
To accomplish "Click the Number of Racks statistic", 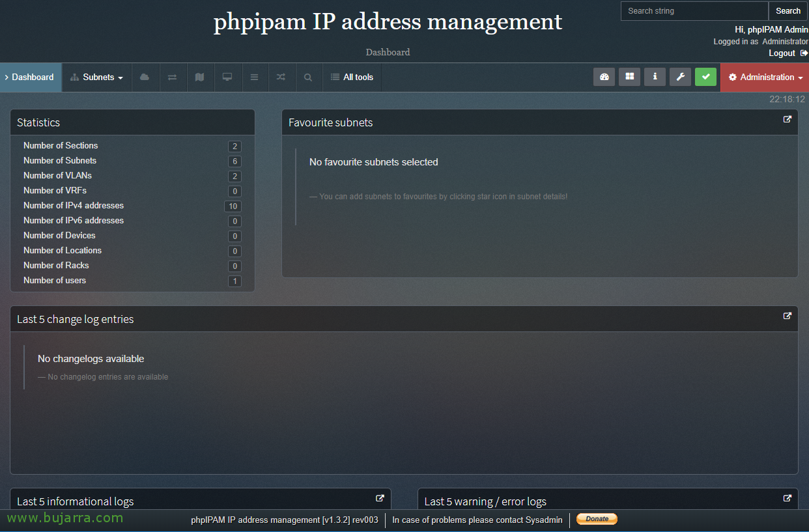I will 56,266.
